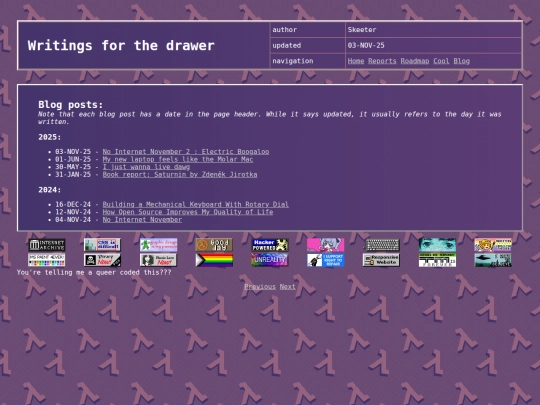Open the MS Paint 4ever badge
The height and width of the screenshot is (405, 540).
46,260
